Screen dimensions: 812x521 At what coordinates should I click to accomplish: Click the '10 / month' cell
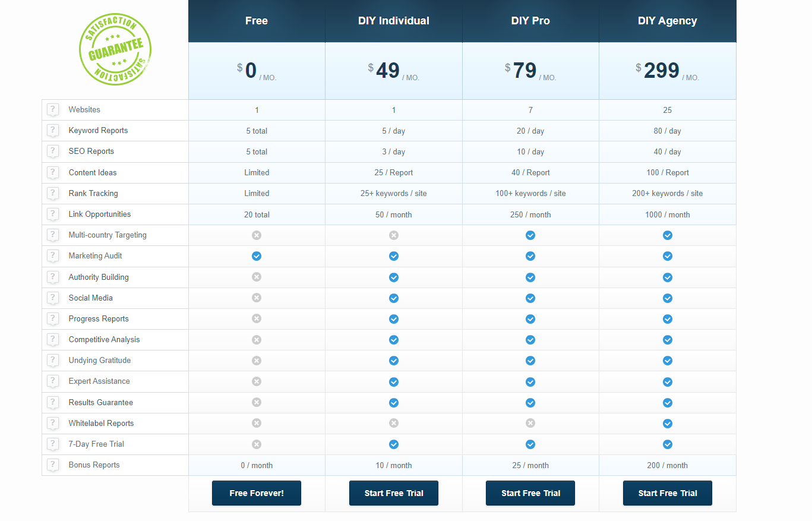tap(394, 465)
